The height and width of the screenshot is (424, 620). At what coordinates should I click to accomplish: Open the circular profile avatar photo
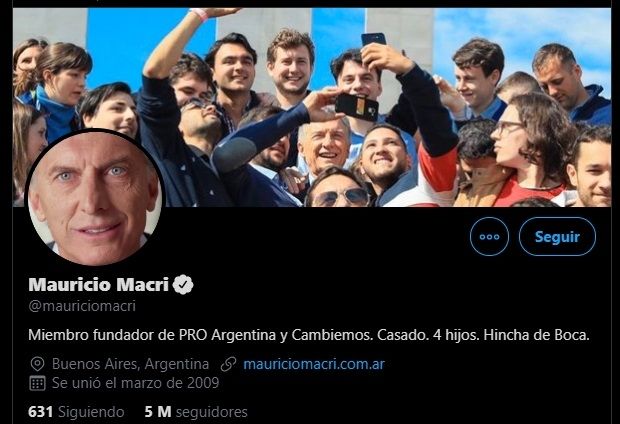pos(95,197)
